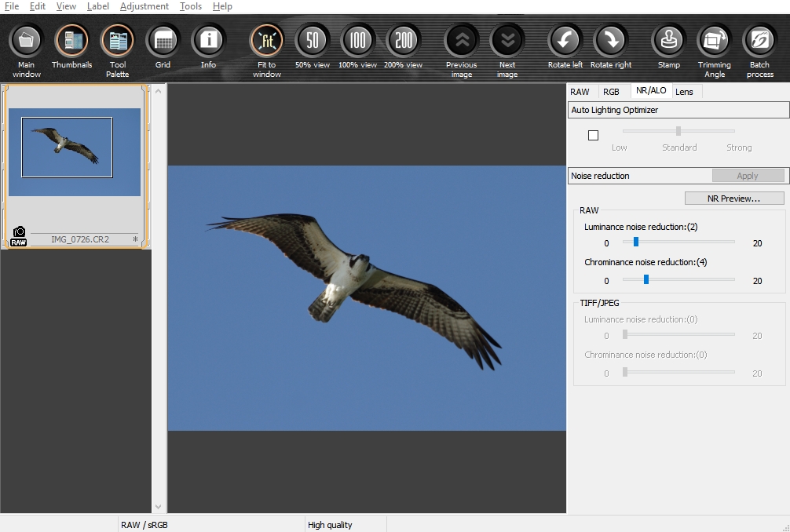Image resolution: width=790 pixels, height=532 pixels.
Task: Open the Info panel icon
Action: pyautogui.click(x=208, y=40)
